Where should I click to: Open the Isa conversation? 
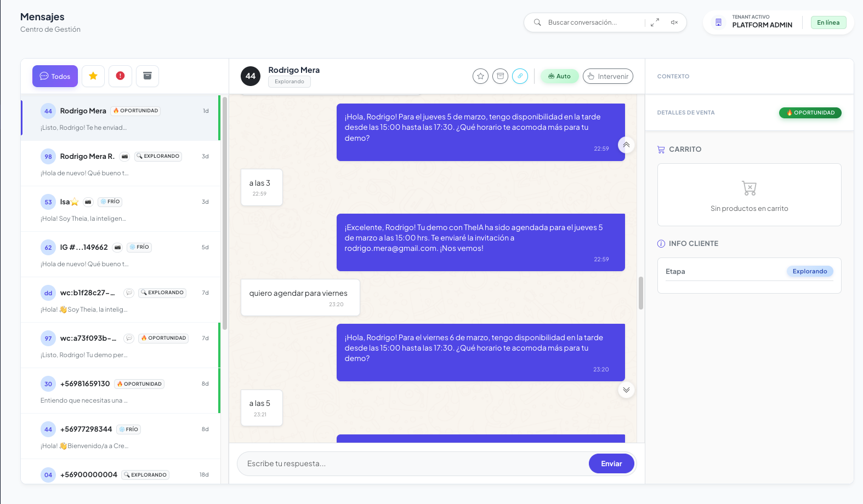coord(121,209)
